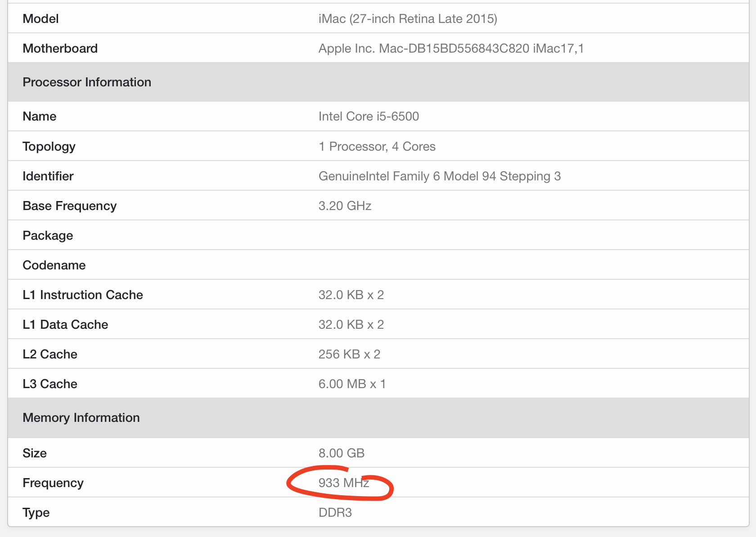The width and height of the screenshot is (756, 537).
Task: Click the L1 Data Cache '32.0 KB x 2' value
Action: (x=351, y=325)
